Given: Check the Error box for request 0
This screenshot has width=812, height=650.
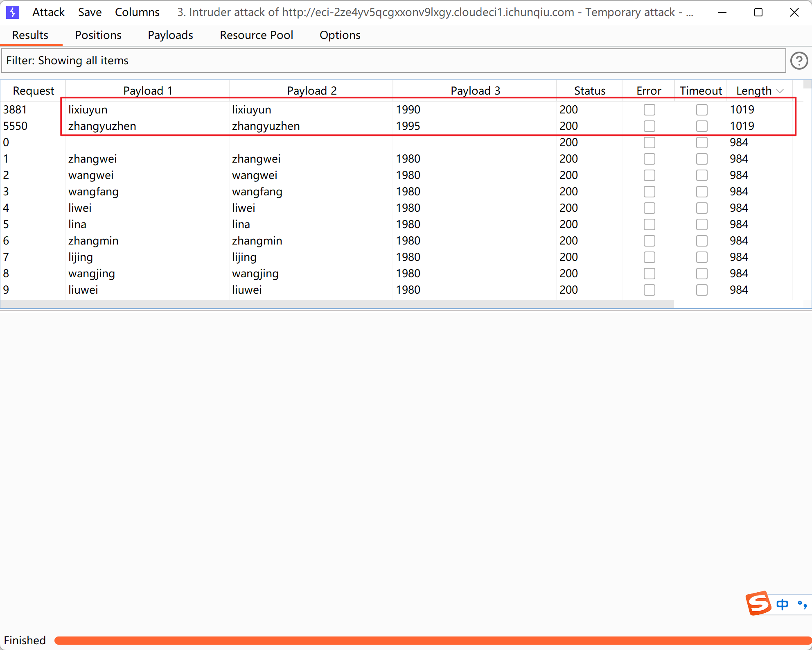Looking at the screenshot, I should click(x=649, y=143).
